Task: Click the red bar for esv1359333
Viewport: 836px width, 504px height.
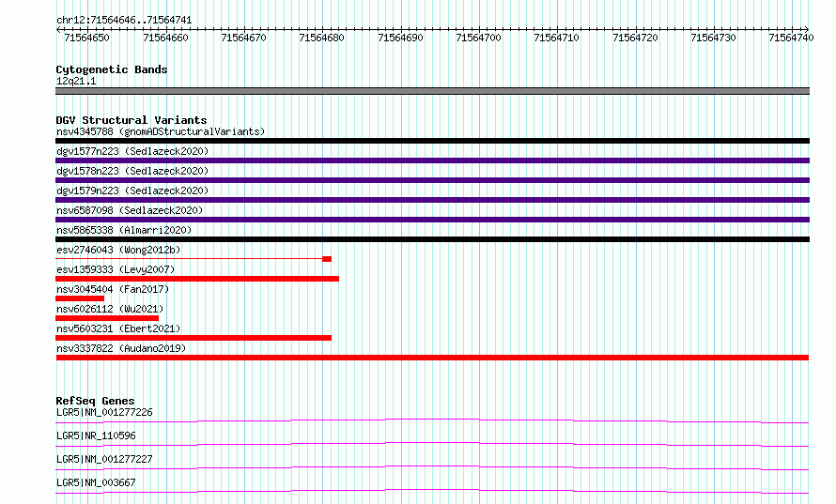Action: (197, 279)
